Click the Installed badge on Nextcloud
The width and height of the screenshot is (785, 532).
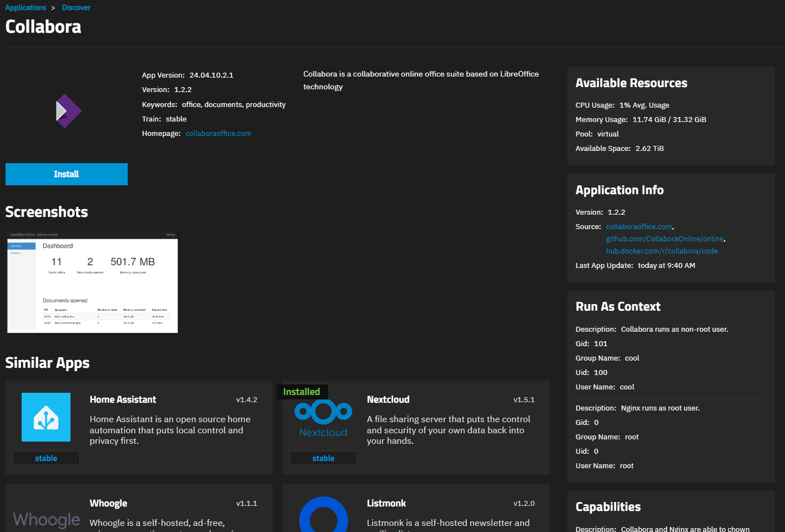coord(301,392)
